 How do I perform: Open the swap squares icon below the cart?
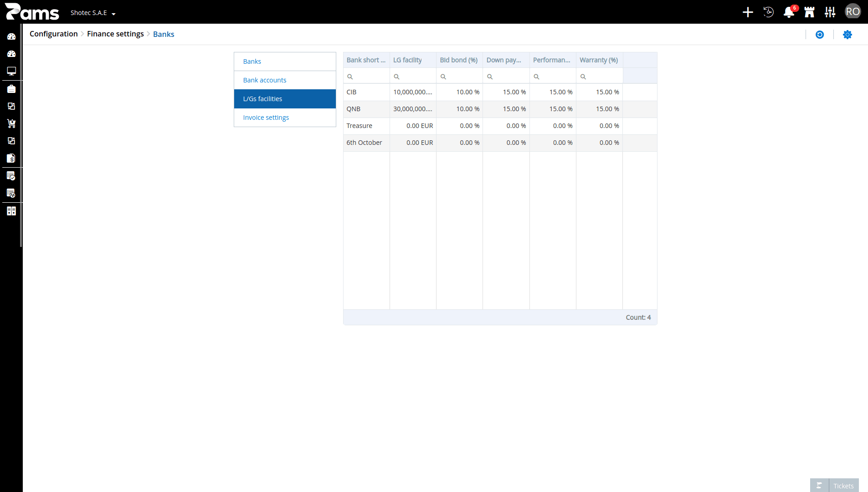tap(11, 141)
